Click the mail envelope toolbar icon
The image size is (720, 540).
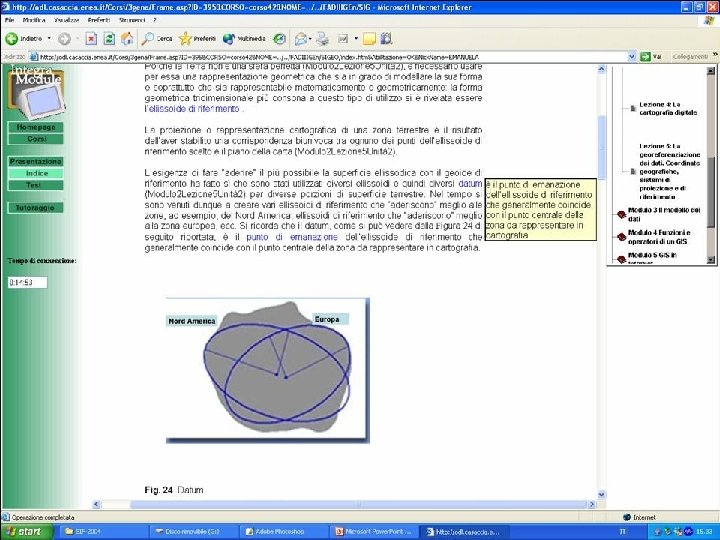(300, 39)
